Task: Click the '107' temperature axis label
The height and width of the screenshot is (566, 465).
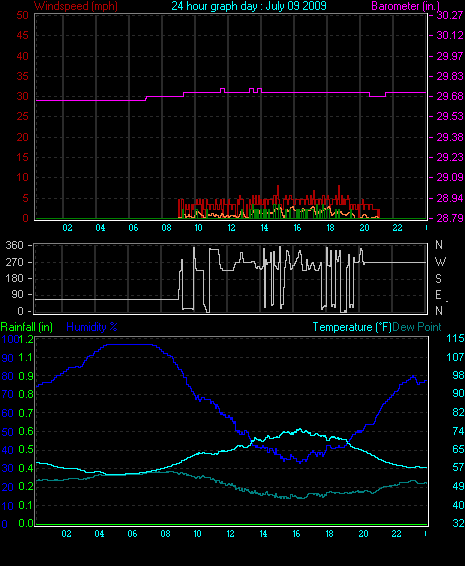Action: coord(455,357)
